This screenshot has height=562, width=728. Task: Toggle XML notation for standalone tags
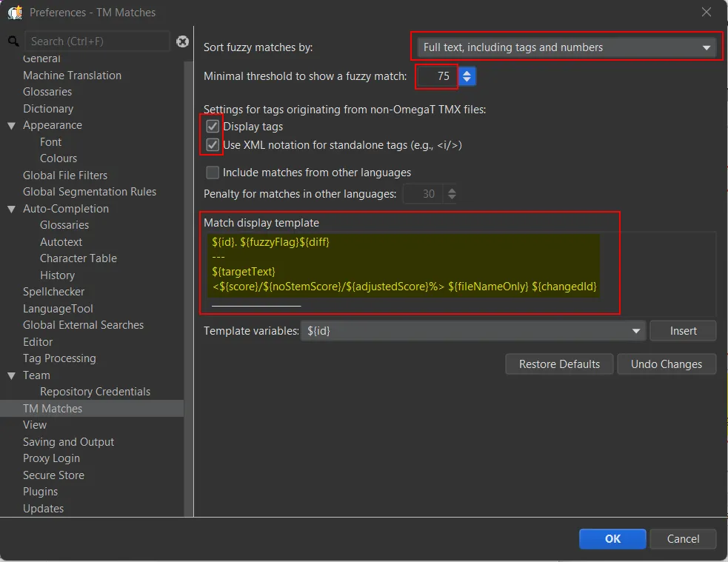pyautogui.click(x=213, y=145)
